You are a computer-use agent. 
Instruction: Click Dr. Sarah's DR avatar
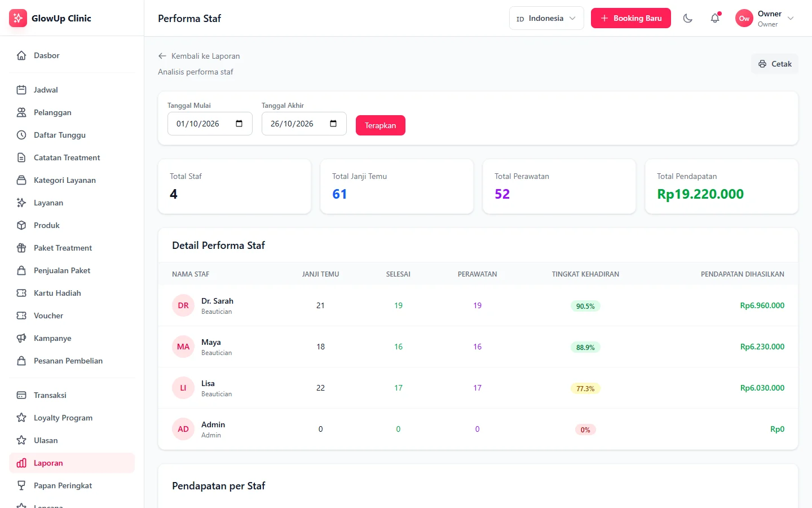[x=183, y=305]
